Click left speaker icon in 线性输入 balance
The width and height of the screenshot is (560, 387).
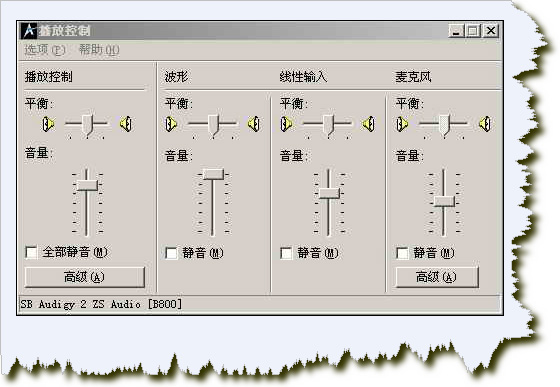(x=286, y=124)
